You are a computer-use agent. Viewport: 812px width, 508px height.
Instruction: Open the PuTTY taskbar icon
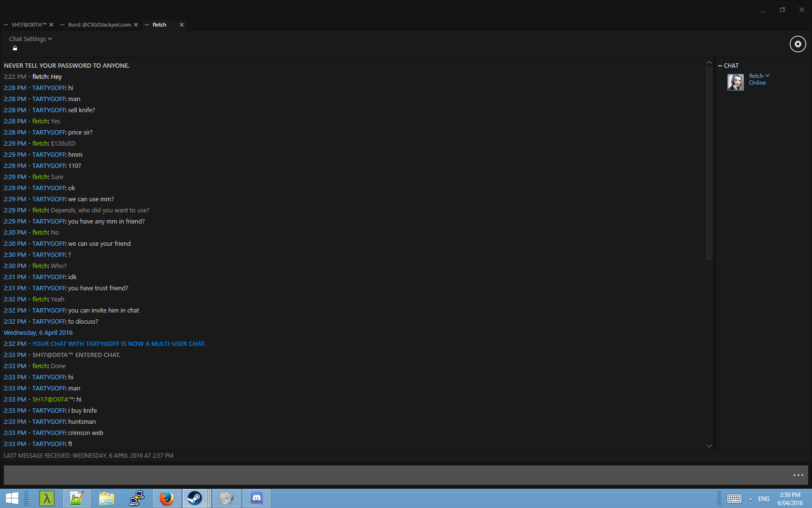pos(137,498)
